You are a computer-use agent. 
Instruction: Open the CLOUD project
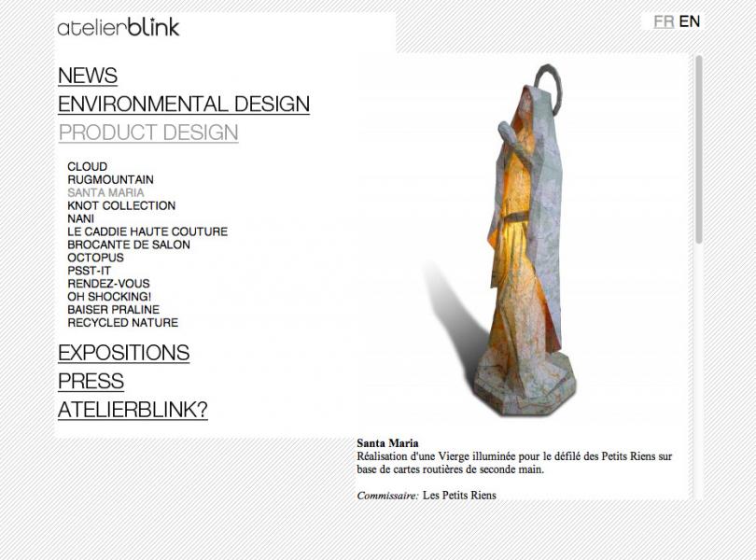point(88,166)
